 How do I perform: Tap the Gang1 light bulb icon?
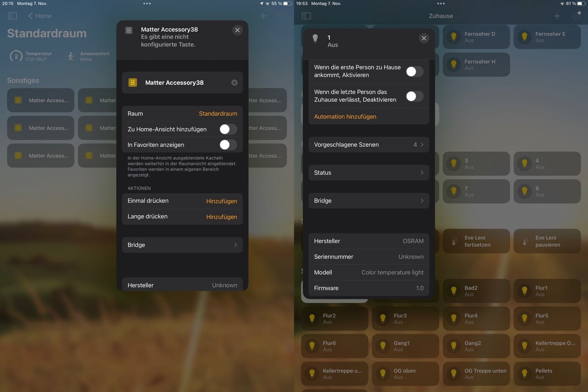tap(382, 346)
